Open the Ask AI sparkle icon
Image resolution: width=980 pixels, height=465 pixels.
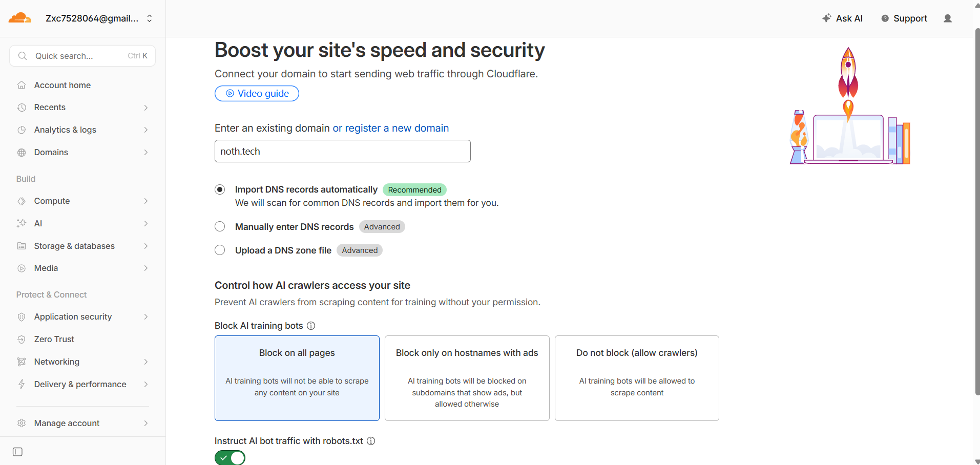point(826,18)
